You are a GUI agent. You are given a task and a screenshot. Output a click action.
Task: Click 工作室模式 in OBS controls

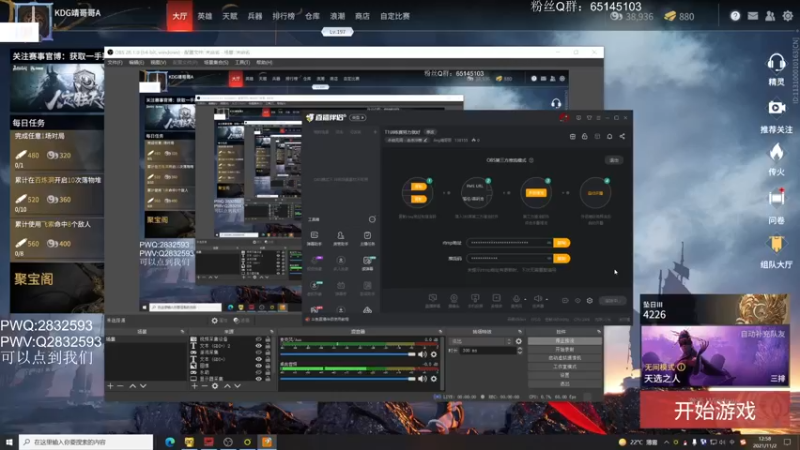[564, 366]
